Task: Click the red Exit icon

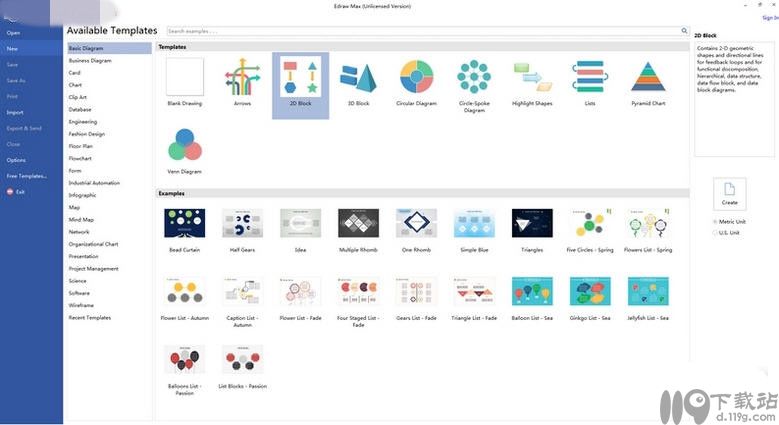Action: pos(10,192)
